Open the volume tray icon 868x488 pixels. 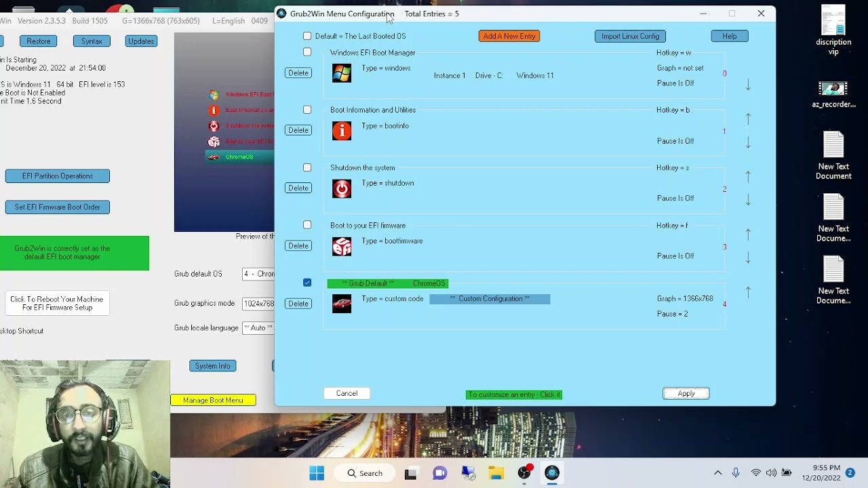[771, 472]
